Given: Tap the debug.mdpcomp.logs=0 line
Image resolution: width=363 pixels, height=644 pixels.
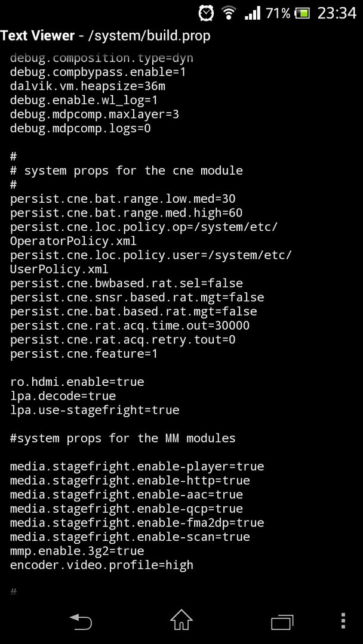Looking at the screenshot, I should [81, 129].
